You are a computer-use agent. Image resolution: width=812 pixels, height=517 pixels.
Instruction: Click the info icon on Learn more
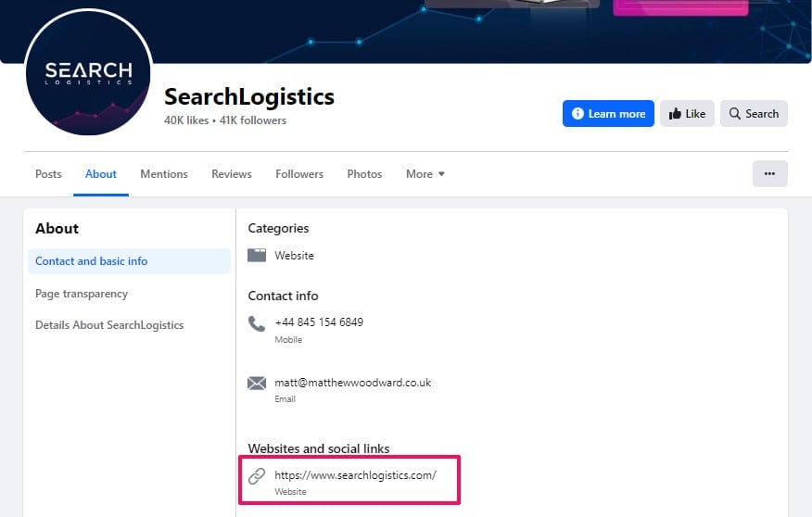(577, 113)
